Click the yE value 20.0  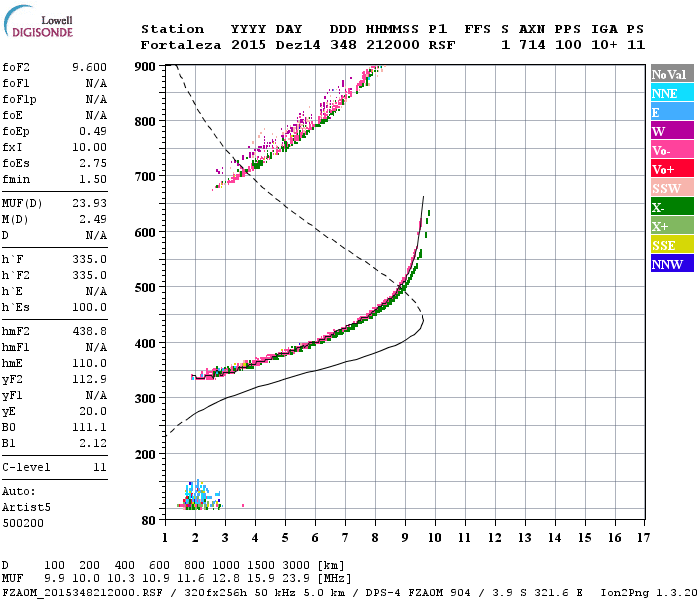(93, 412)
